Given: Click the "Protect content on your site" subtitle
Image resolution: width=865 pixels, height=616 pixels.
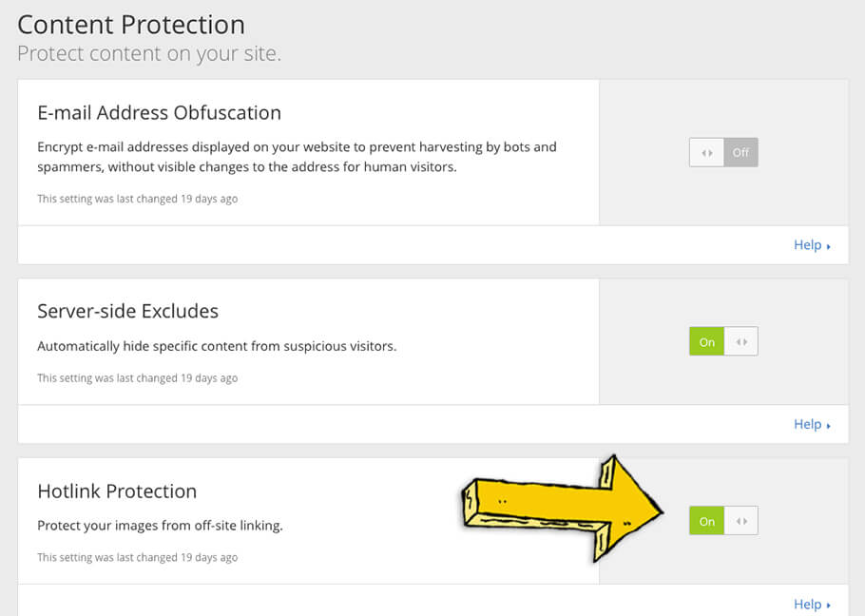Looking at the screenshot, I should (149, 53).
